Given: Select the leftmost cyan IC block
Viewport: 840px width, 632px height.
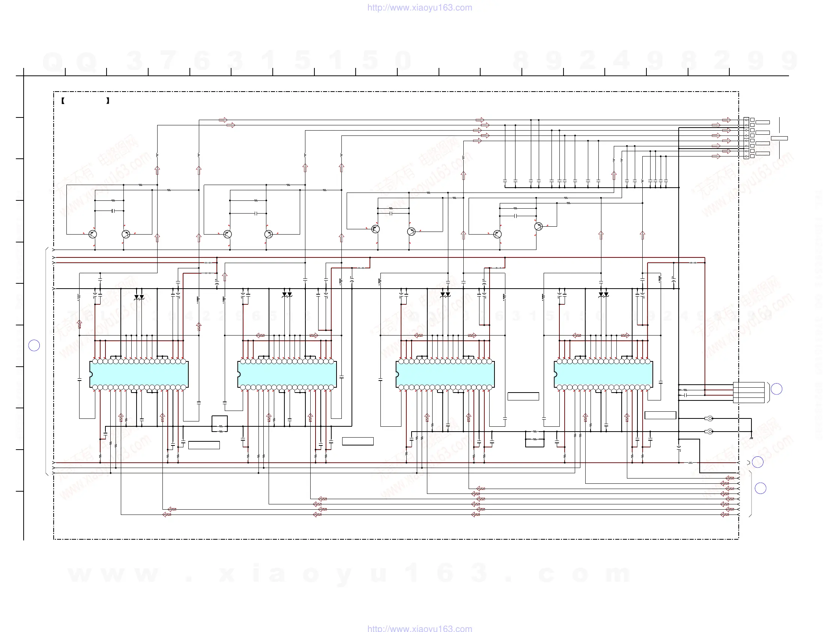Looking at the screenshot, I should [139, 374].
